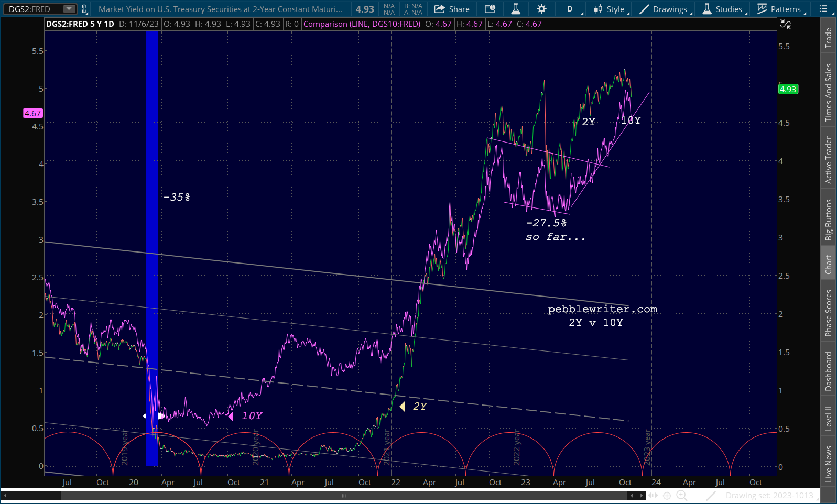Image resolution: width=837 pixels, height=504 pixels.
Task: Open the Drawings menu
Action: click(x=665, y=9)
